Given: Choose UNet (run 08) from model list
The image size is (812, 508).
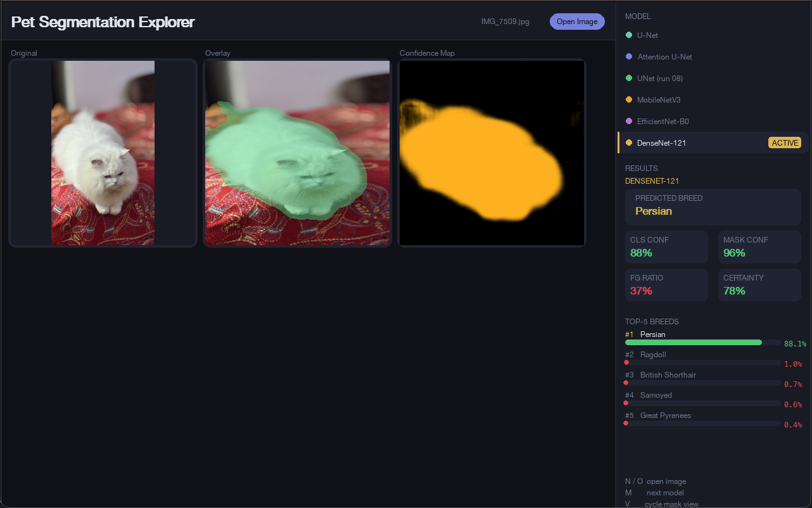Looking at the screenshot, I should coord(713,79).
